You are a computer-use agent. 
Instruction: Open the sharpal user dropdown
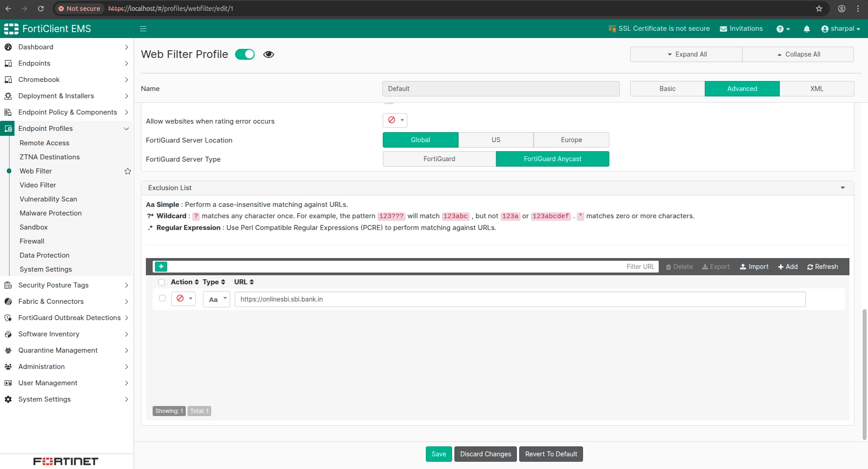840,29
